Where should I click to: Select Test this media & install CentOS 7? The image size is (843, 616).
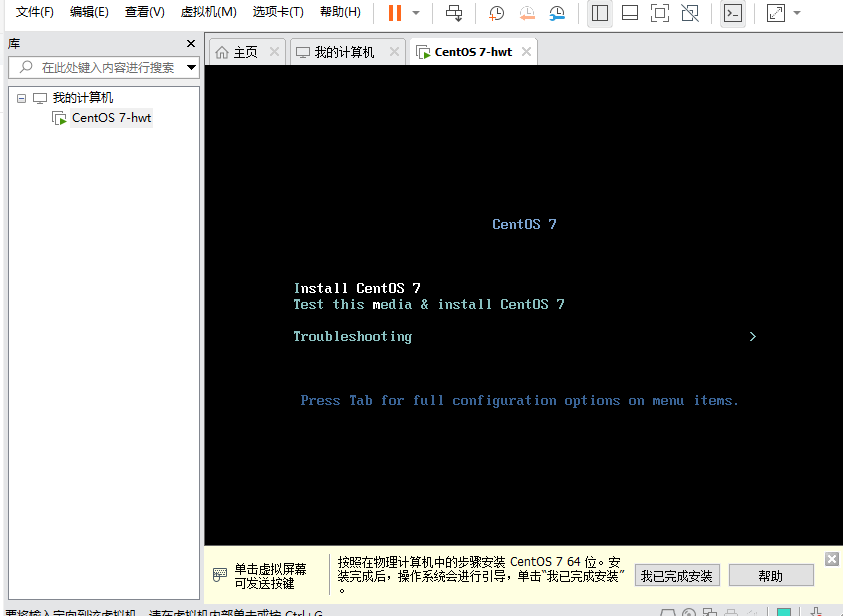(429, 304)
